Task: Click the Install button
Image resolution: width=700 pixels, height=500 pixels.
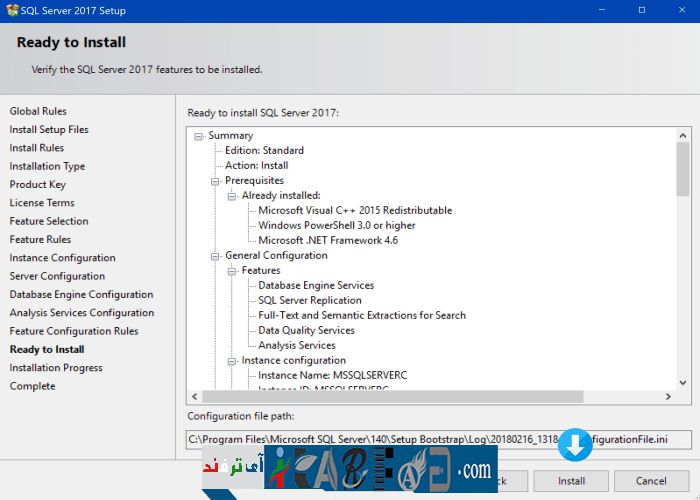Action: [x=571, y=480]
